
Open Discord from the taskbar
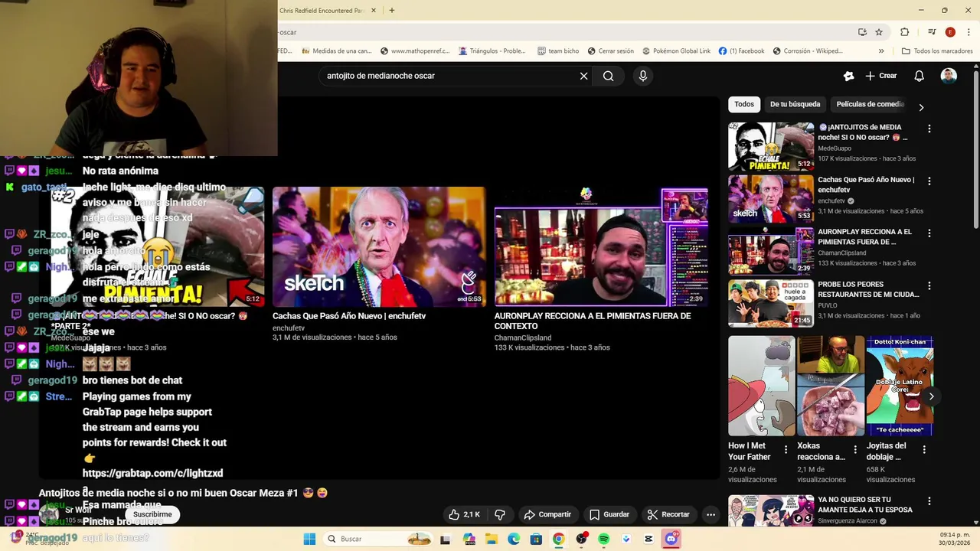point(671,539)
